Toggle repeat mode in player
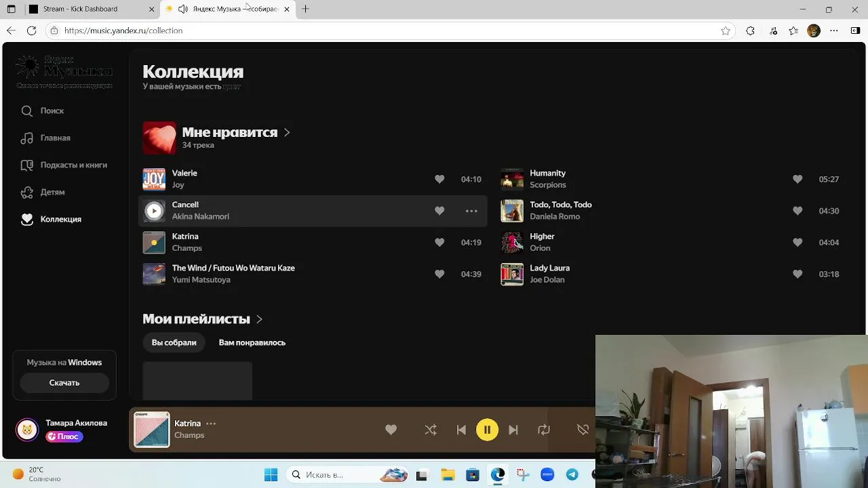The image size is (868, 488). click(x=544, y=430)
